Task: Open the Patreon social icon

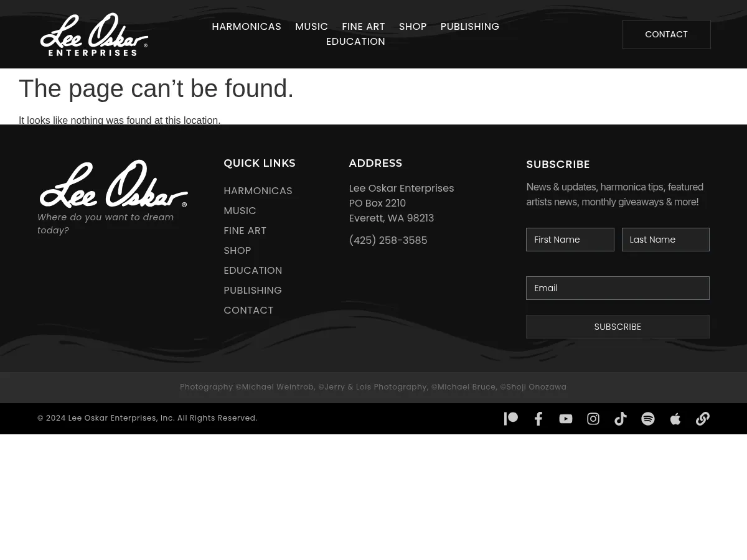Action: [511, 419]
